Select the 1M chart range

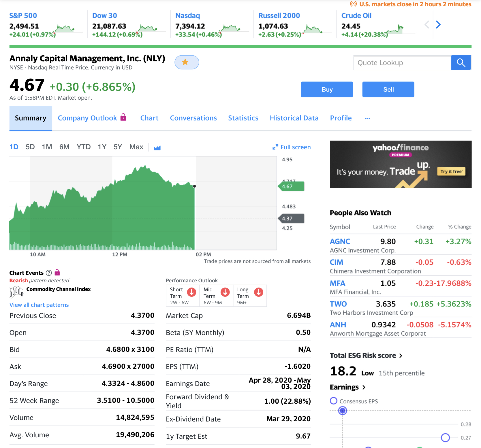click(47, 147)
